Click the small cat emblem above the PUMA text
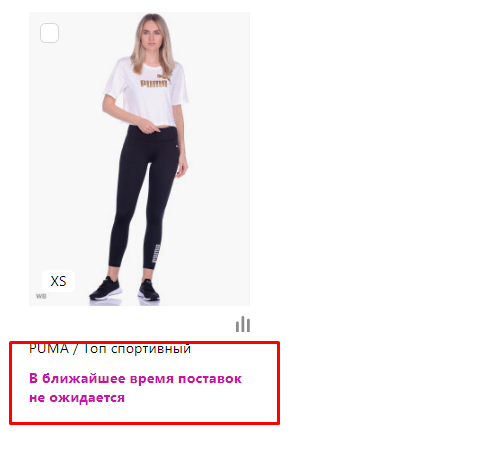Screen dimensions: 483x461 click(x=162, y=77)
